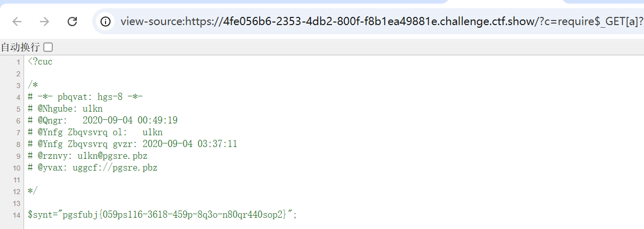Reload the view-source page
The image size is (644, 229).
click(x=73, y=22)
